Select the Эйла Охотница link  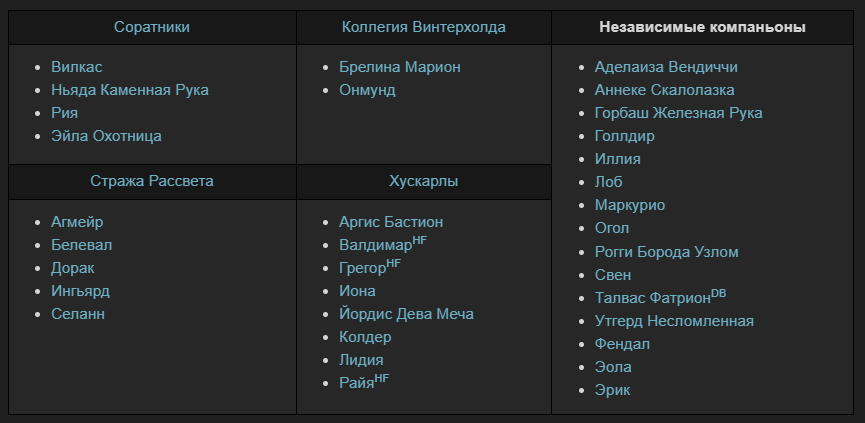(x=106, y=136)
